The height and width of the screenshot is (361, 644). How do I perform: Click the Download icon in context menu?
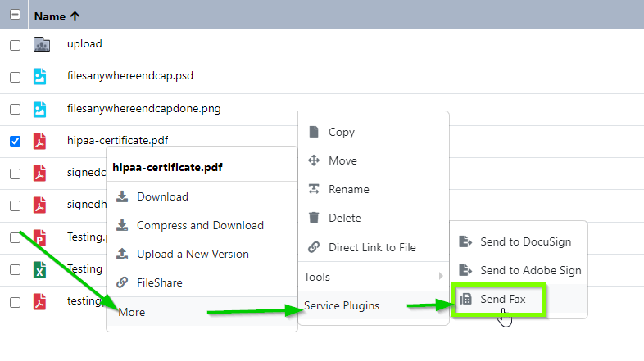click(x=122, y=196)
